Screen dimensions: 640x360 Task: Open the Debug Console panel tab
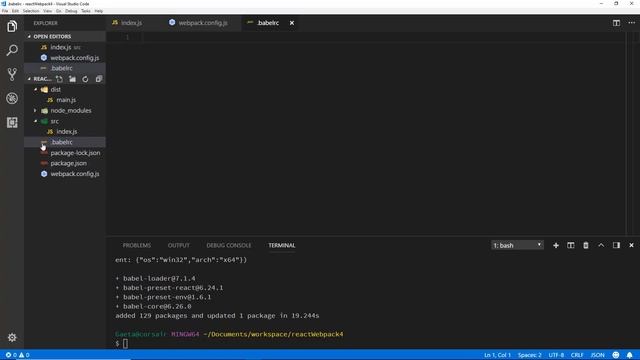229,245
